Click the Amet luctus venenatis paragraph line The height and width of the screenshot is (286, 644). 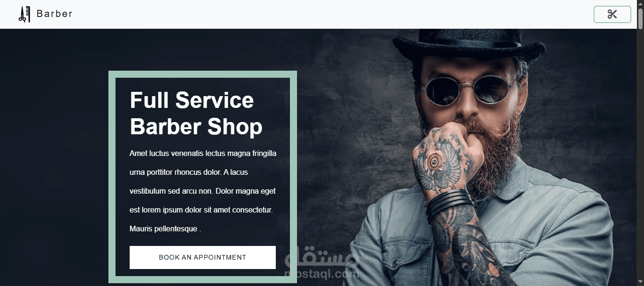click(203, 153)
